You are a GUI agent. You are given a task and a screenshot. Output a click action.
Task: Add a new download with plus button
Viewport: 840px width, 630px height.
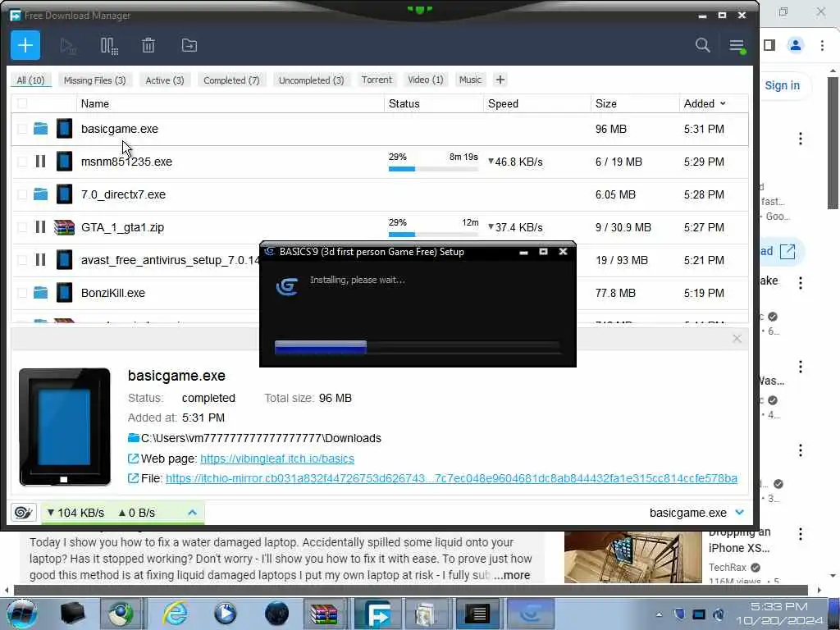25,45
